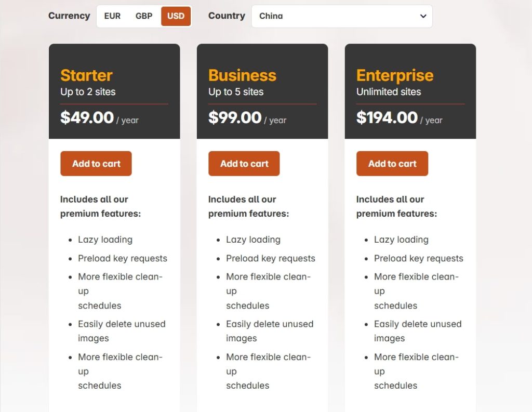Click the "Up to 5 sites" subtitle
This screenshot has height=412, width=532.
coord(236,92)
